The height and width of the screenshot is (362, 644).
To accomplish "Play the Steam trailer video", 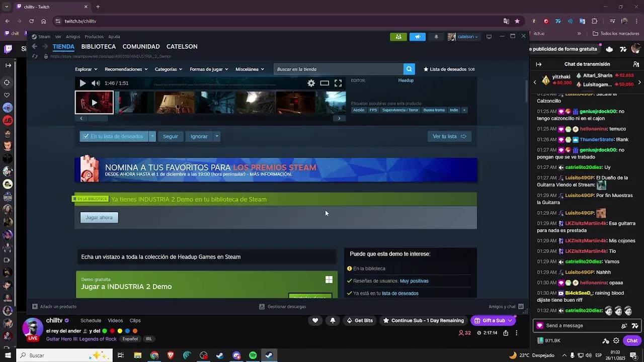I will click(x=83, y=83).
